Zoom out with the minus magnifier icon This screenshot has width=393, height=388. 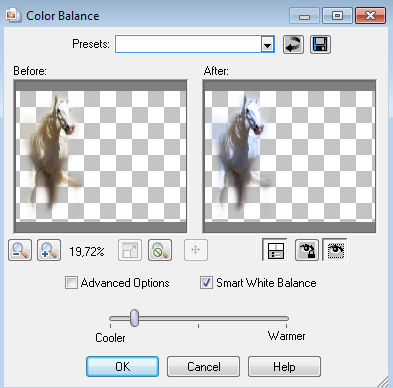[20, 250]
